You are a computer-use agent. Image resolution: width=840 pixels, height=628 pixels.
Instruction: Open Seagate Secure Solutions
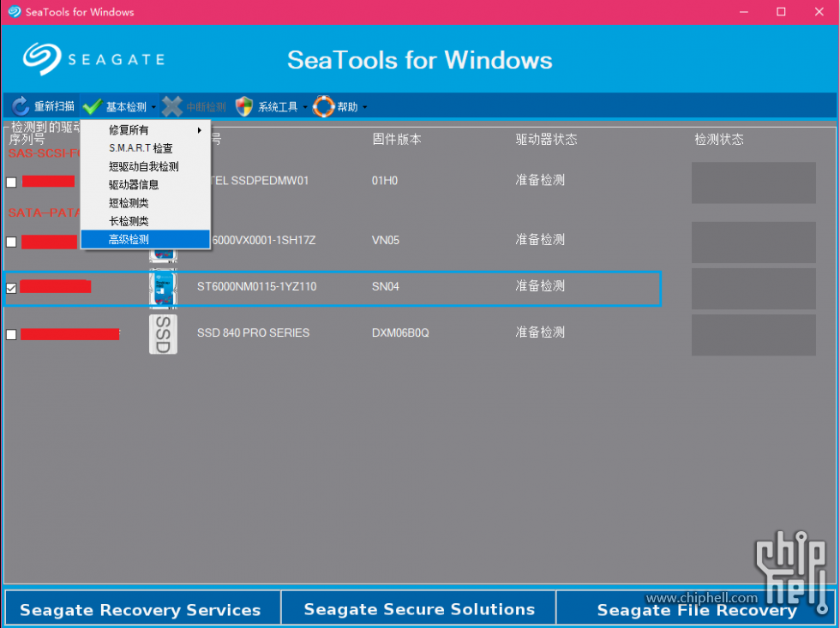[x=419, y=608]
